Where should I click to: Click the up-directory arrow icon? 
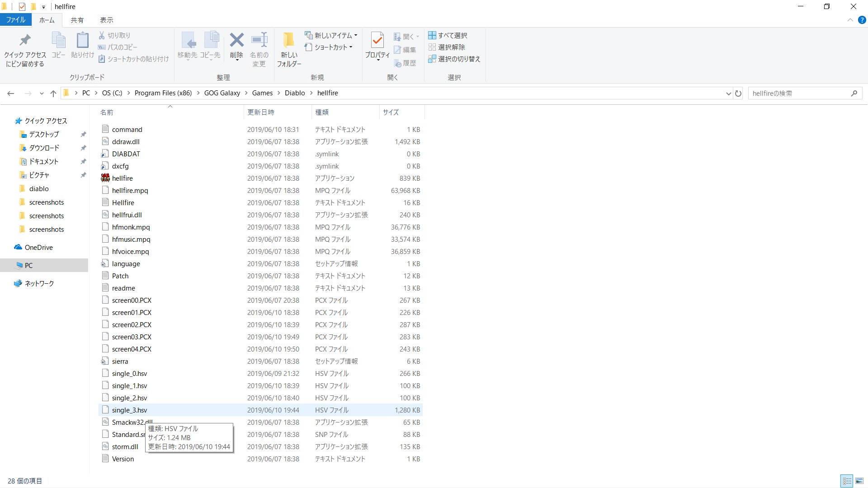(53, 94)
